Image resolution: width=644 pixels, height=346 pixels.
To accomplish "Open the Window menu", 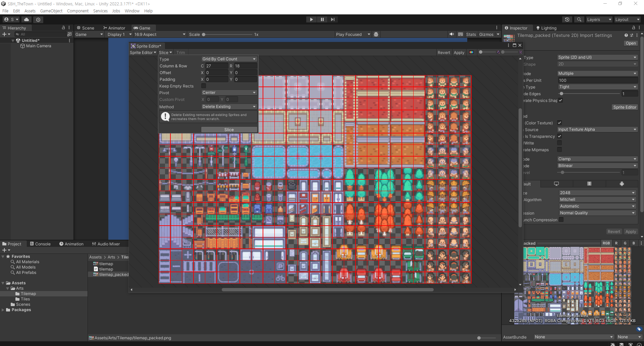I will pos(132,11).
